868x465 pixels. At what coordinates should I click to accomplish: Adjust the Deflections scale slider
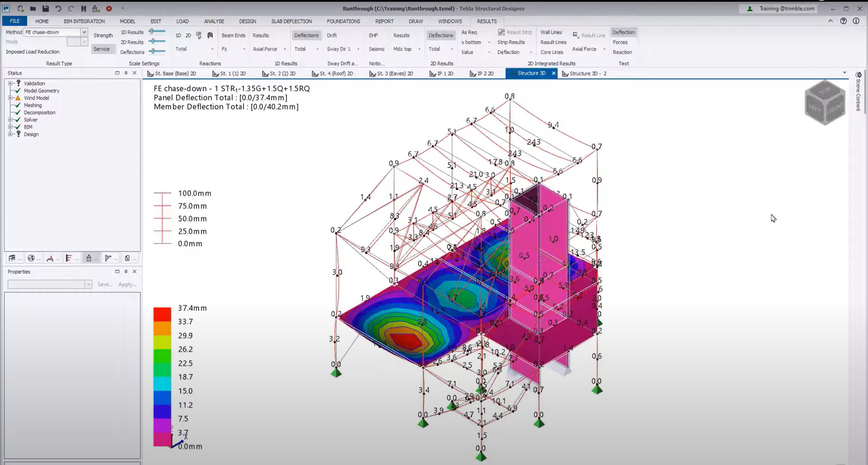(156, 52)
